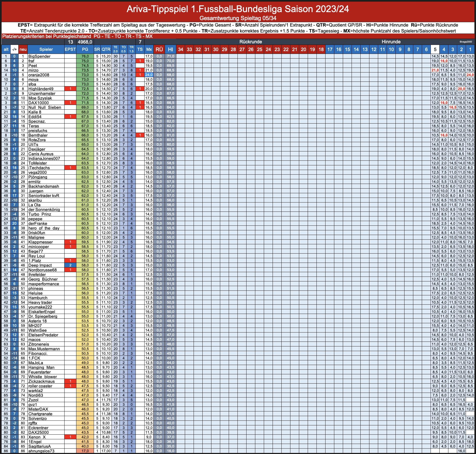Select player name 'Chartgranate'
The height and width of the screenshot is (454, 476).
(x=40, y=414)
